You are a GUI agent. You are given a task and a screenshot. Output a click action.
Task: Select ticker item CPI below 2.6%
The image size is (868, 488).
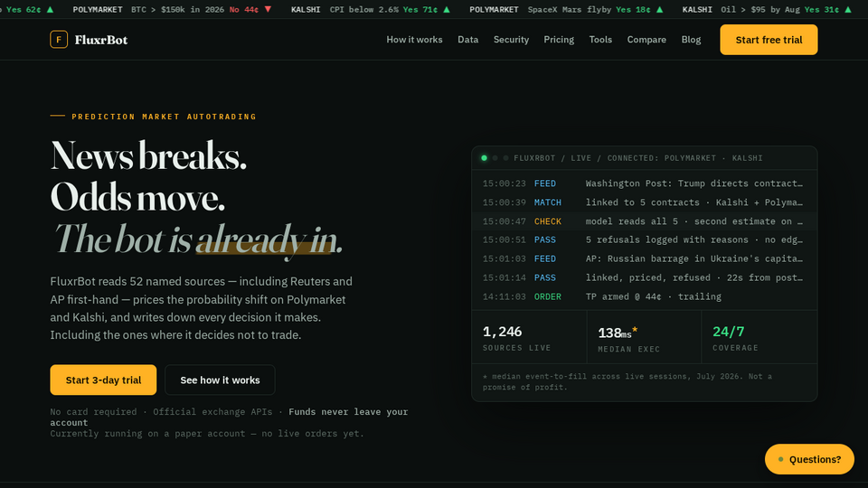pos(363,9)
